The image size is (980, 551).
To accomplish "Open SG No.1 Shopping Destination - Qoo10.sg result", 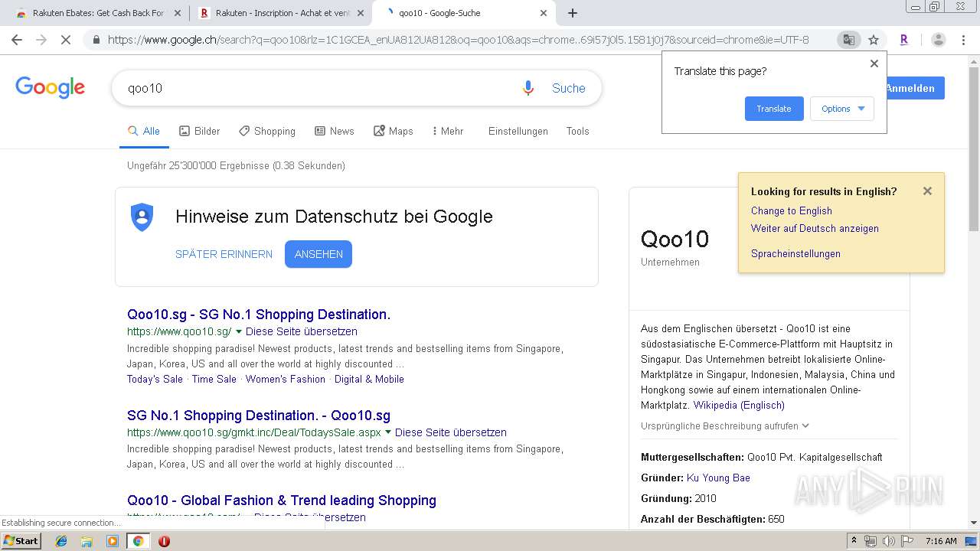I will (x=259, y=416).
